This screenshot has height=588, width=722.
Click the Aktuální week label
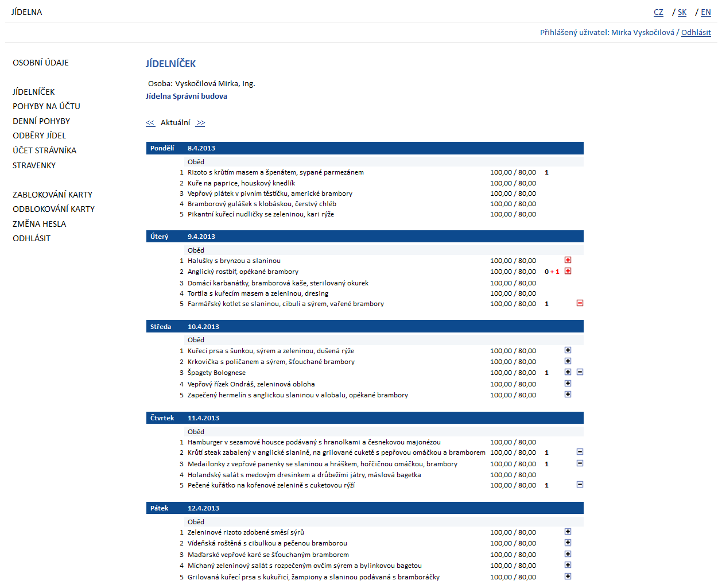click(x=175, y=122)
